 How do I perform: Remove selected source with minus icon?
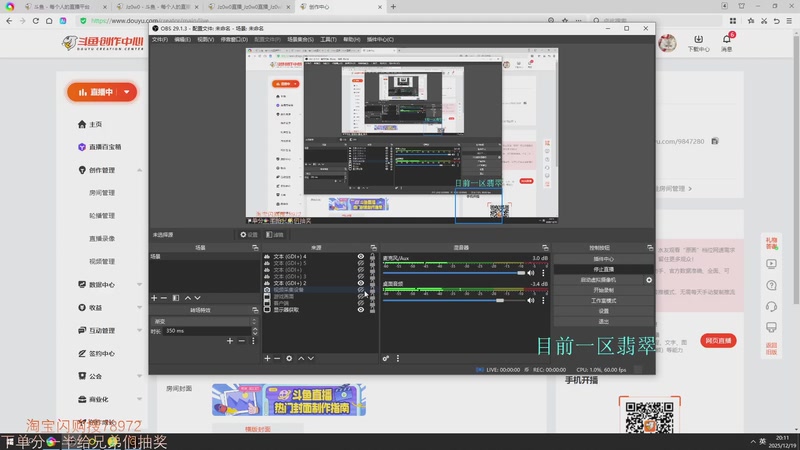click(277, 359)
